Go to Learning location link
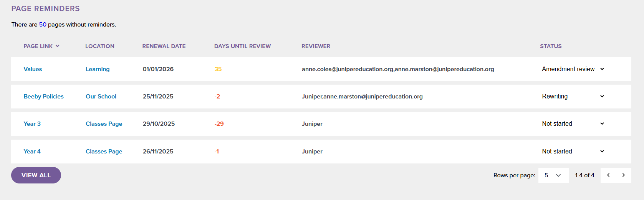The image size is (644, 200). pos(98,69)
